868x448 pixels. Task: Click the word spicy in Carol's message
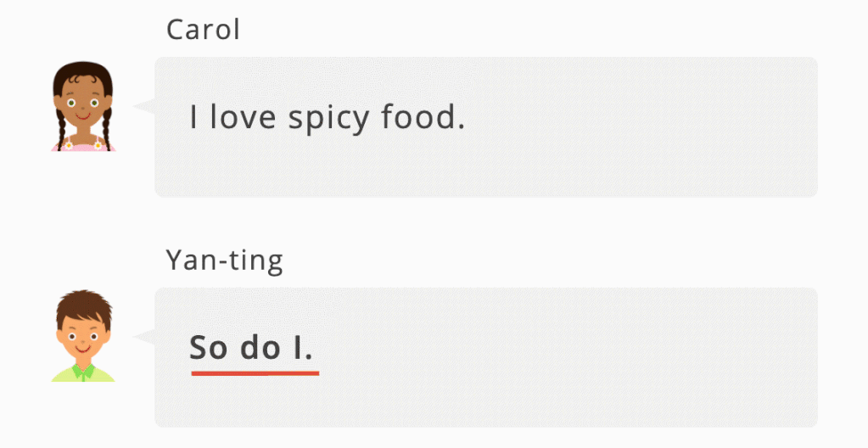[x=329, y=120]
